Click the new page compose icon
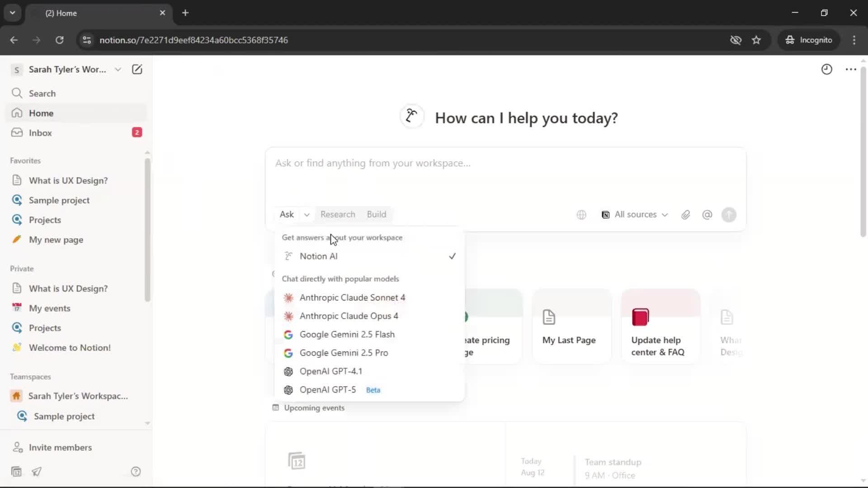The height and width of the screenshot is (488, 868). tap(137, 69)
